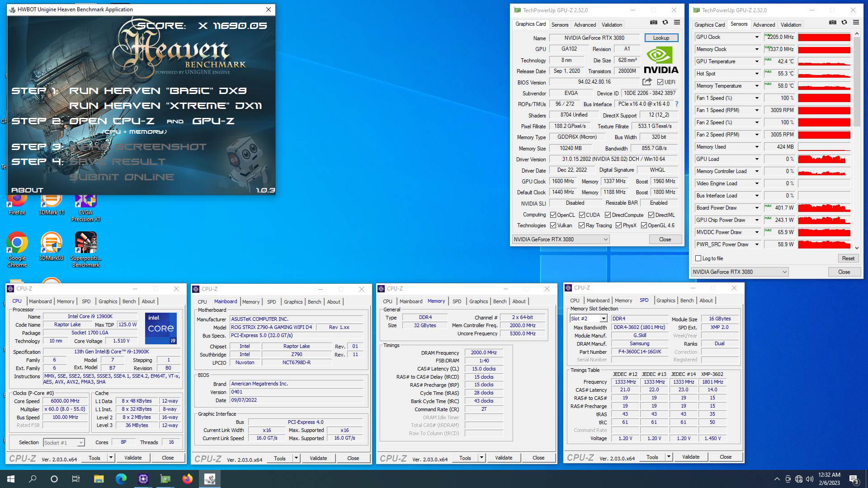Toggle the CUDA checkbox
Image resolution: width=868 pixels, height=488 pixels.
(x=582, y=215)
